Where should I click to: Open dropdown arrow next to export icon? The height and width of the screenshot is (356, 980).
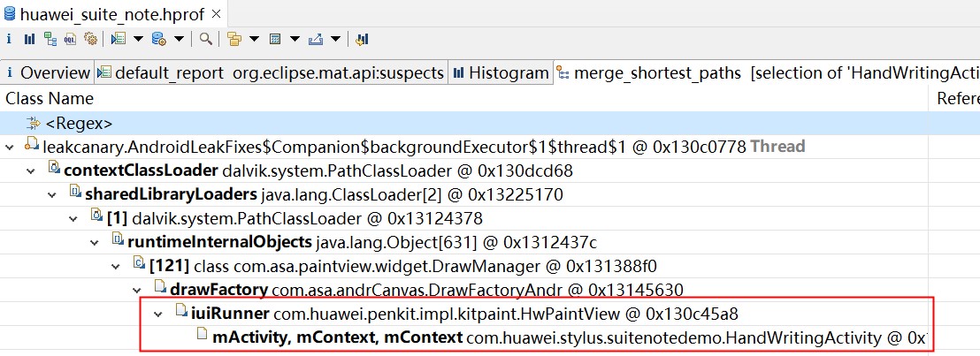coord(335,40)
